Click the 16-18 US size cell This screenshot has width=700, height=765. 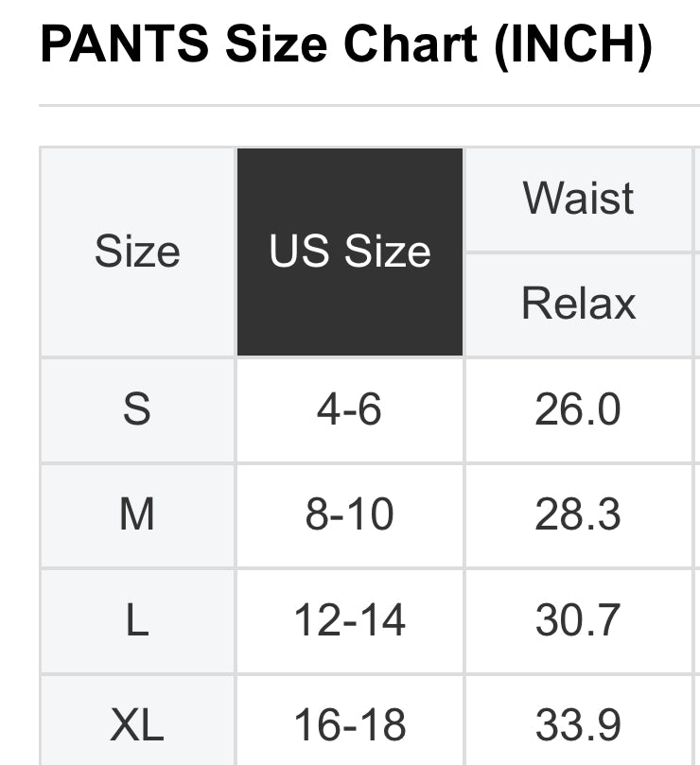pos(350,725)
